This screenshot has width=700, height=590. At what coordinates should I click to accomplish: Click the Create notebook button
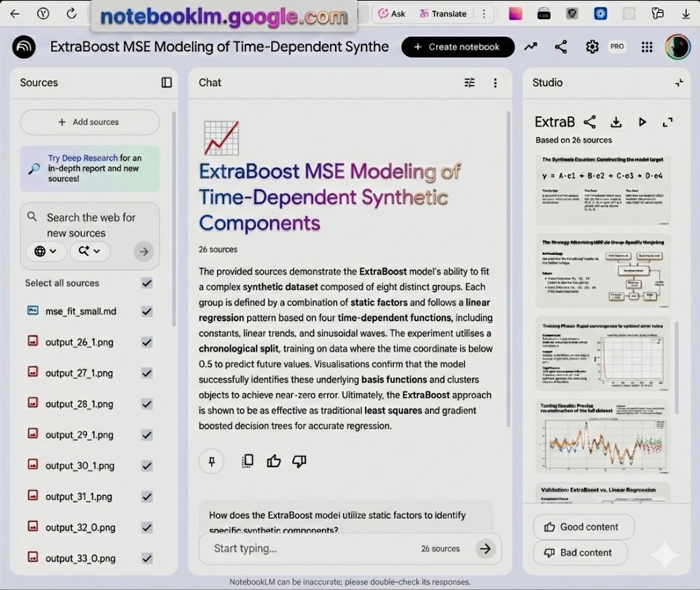point(457,47)
